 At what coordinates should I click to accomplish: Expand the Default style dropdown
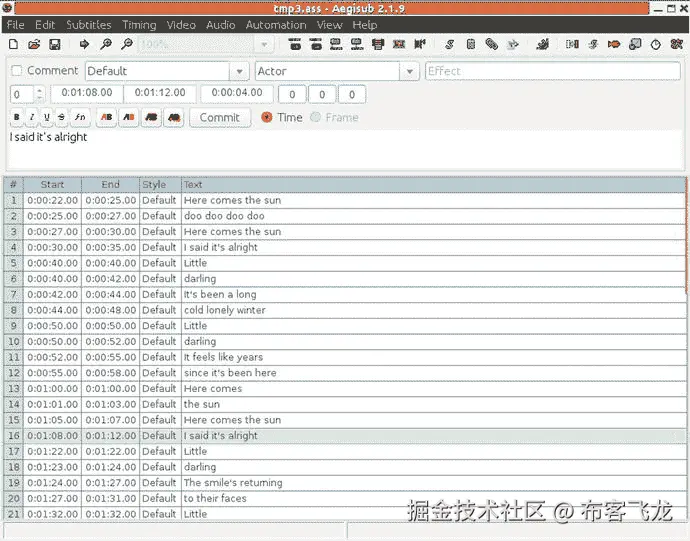click(239, 71)
